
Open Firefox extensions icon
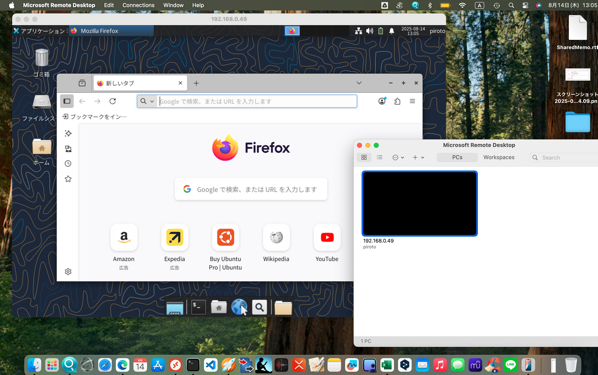397,101
